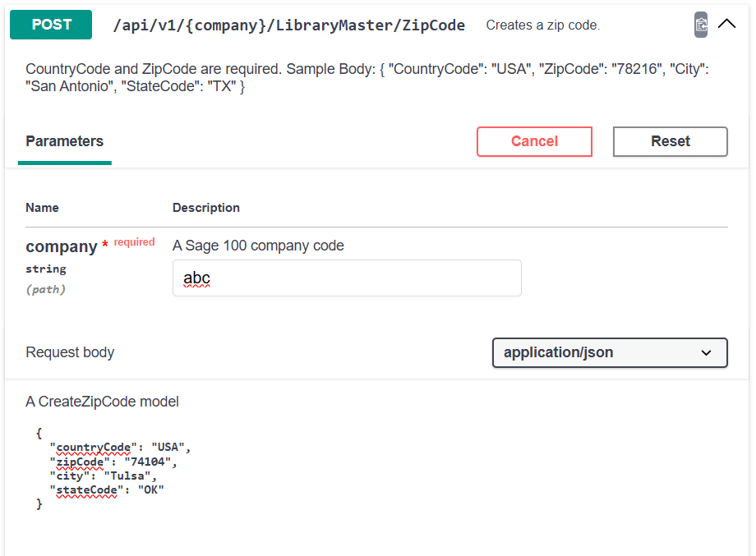Copy the endpoint path with the clipboard icon
This screenshot has height=556, width=756.
point(701,24)
